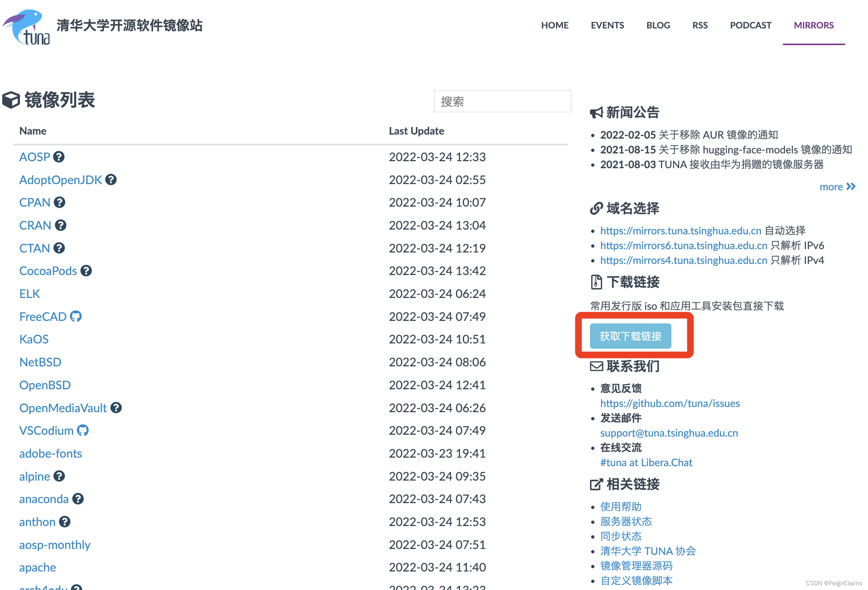Click news item dated 2021-08-15
Screen dimensions: 868x590
coord(726,149)
